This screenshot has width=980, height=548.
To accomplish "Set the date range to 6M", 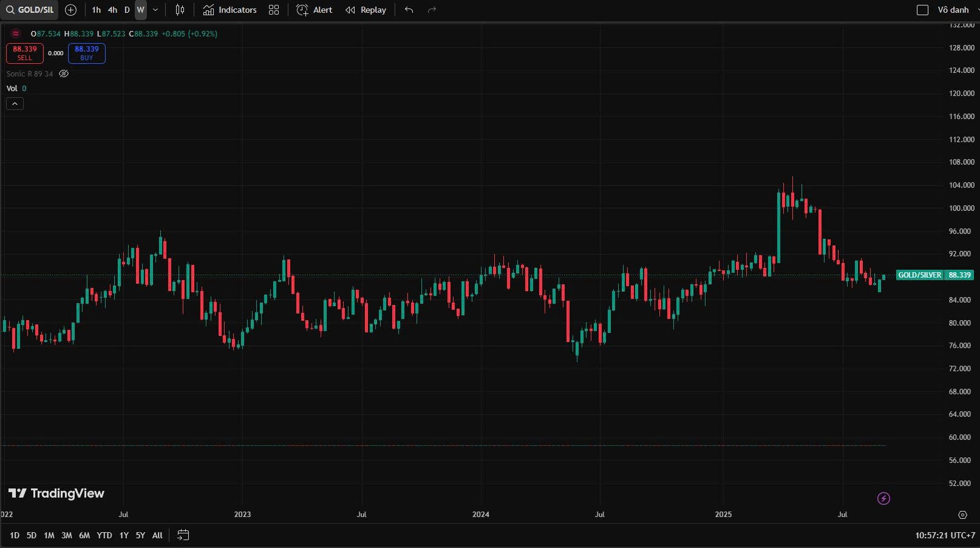I will [x=84, y=535].
